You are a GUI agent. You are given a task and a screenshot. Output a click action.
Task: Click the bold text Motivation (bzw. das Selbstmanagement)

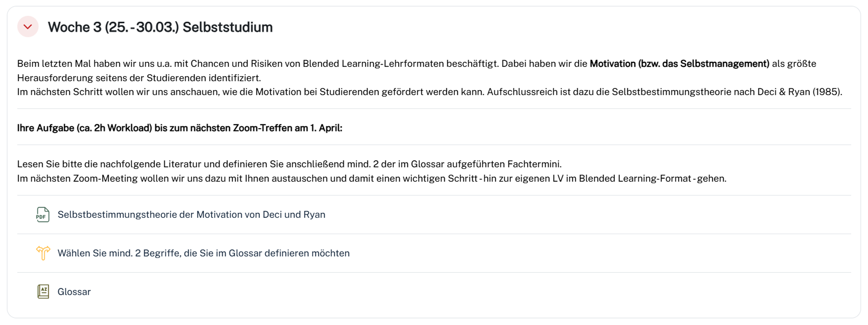click(679, 64)
